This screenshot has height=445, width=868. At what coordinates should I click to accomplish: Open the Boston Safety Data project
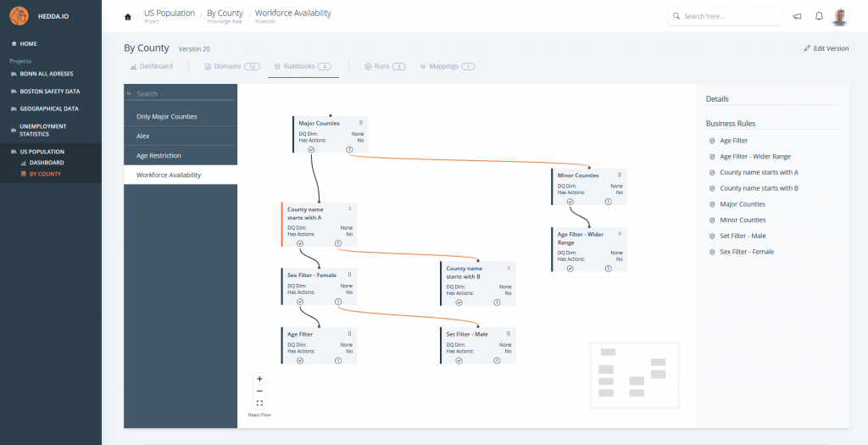[49, 91]
